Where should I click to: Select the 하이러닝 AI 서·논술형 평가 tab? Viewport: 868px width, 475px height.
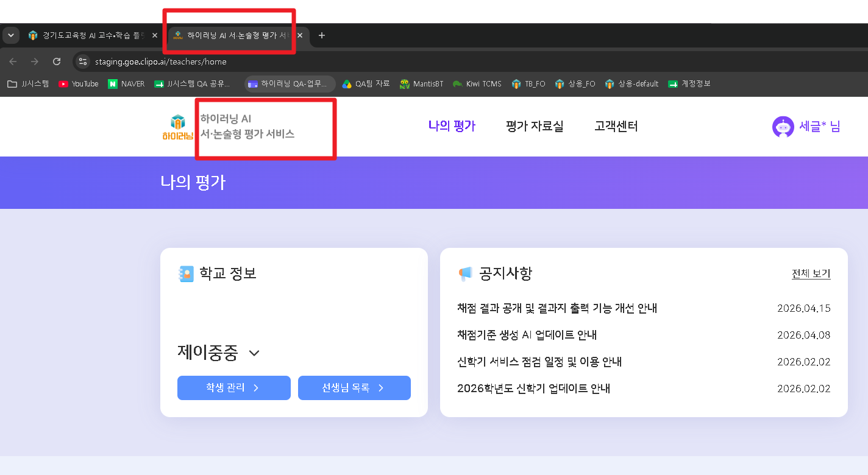(232, 35)
